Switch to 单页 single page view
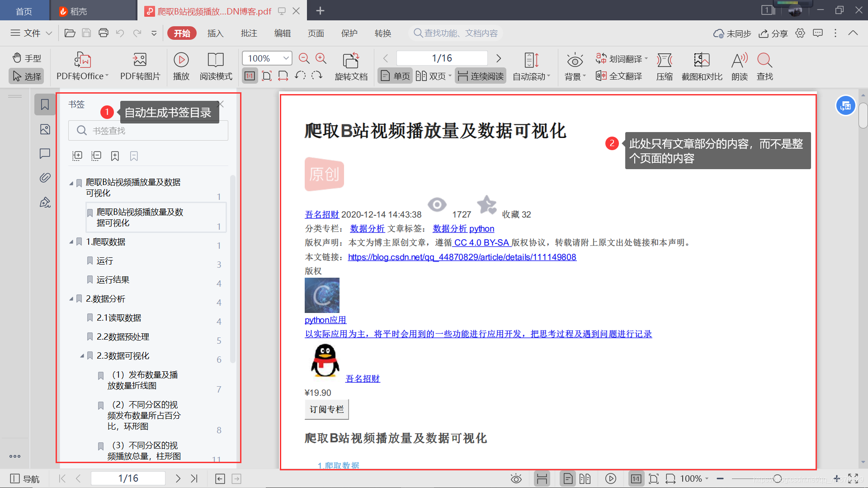This screenshot has width=868, height=488. click(x=395, y=76)
